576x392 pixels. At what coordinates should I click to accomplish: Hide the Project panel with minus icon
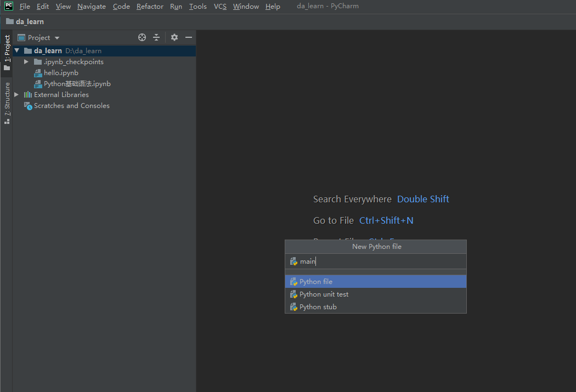(x=189, y=37)
